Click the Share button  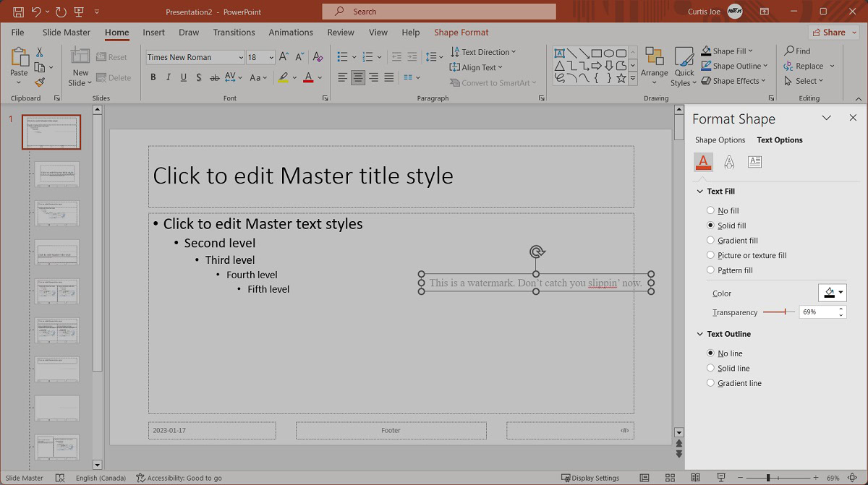point(833,33)
